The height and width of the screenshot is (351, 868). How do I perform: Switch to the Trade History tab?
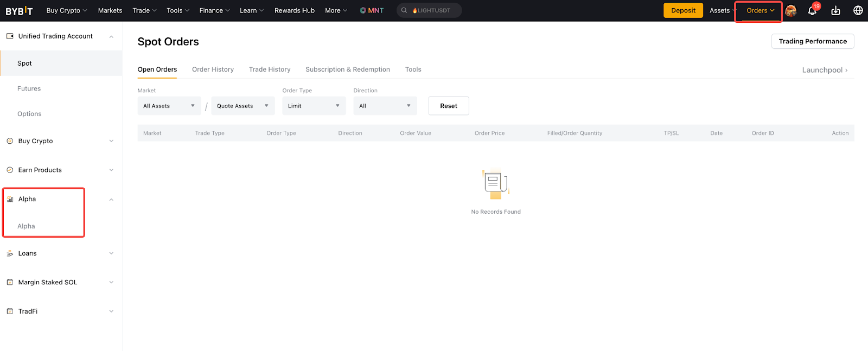coord(270,69)
